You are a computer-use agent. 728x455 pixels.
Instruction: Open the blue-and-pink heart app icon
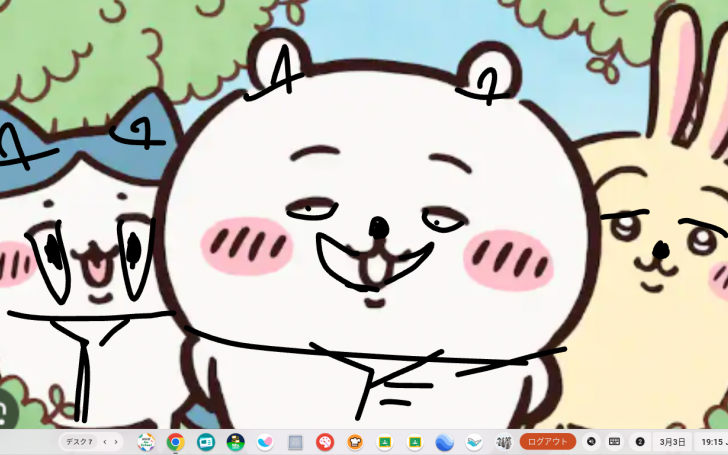pos(265,442)
